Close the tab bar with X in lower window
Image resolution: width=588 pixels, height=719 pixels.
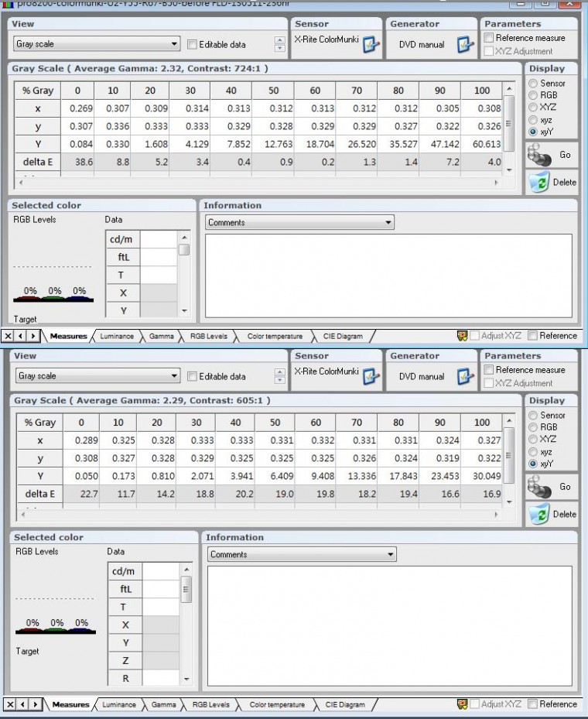[10, 704]
